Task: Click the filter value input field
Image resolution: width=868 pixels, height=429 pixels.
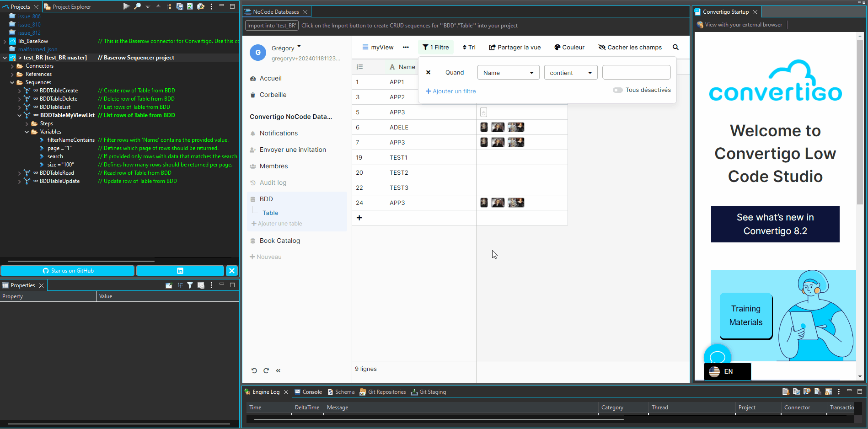Action: [636, 72]
